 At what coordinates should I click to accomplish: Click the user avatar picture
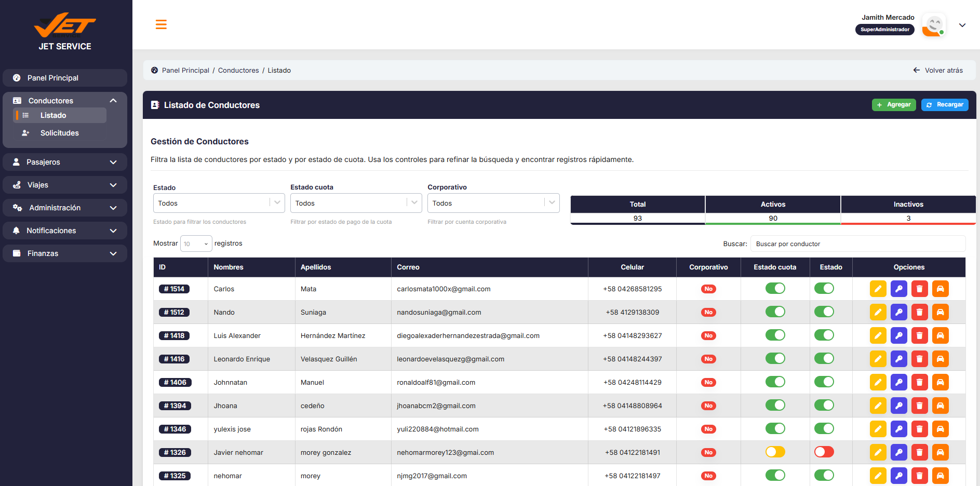pos(934,25)
